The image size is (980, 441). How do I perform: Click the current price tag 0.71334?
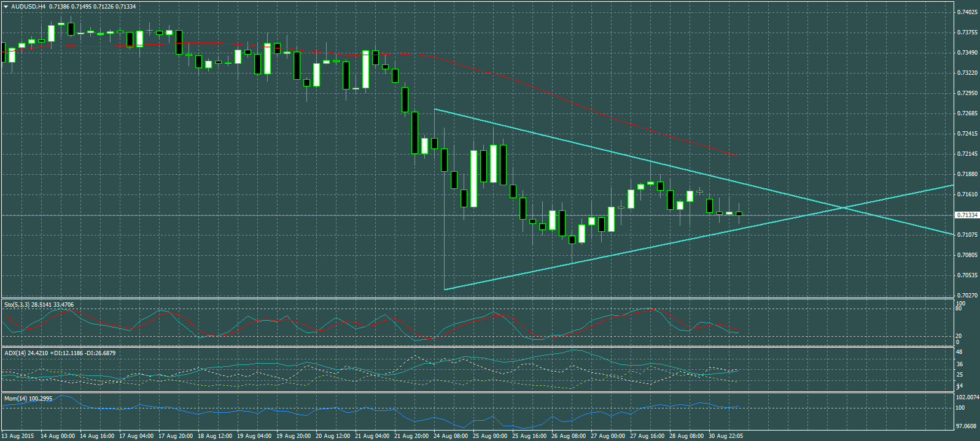[967, 215]
